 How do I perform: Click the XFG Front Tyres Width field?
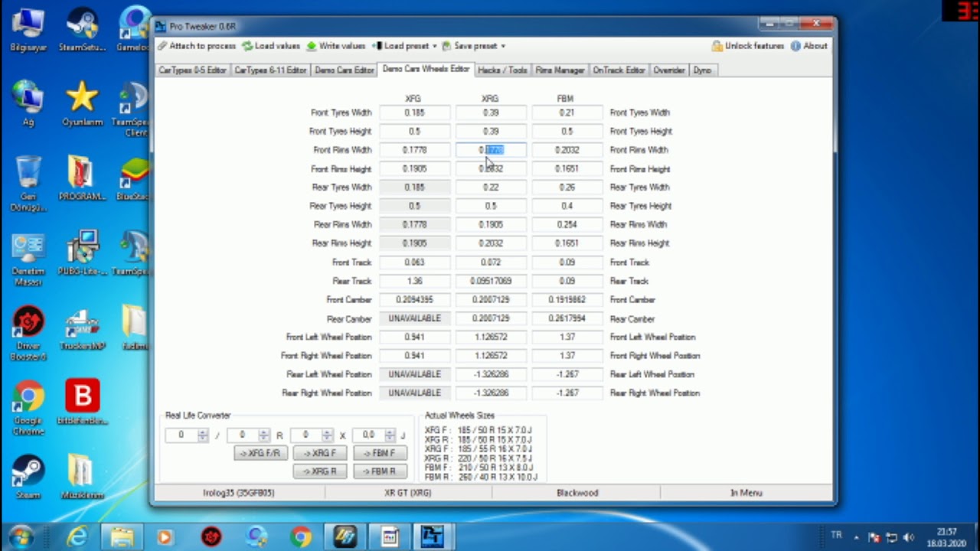click(414, 112)
